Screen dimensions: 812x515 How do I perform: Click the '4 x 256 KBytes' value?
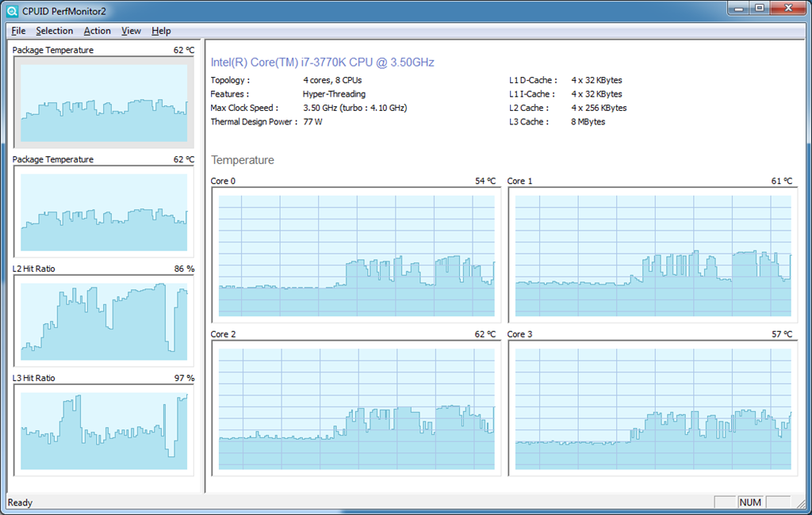599,109
